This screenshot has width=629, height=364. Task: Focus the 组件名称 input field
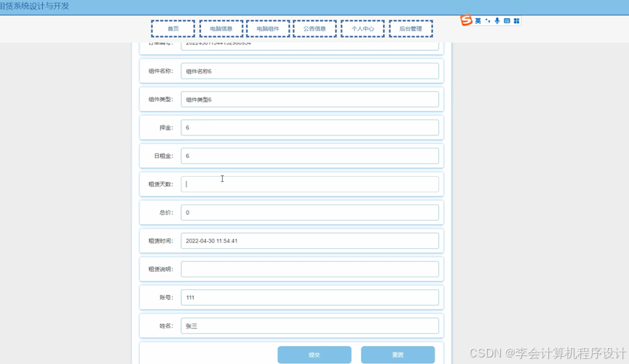click(309, 71)
